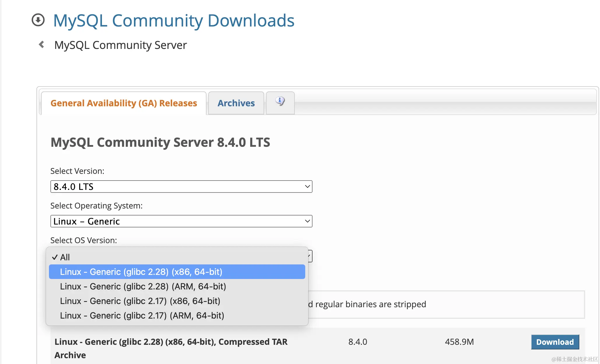
Task: Click the Select OS Version label
Action: click(84, 240)
